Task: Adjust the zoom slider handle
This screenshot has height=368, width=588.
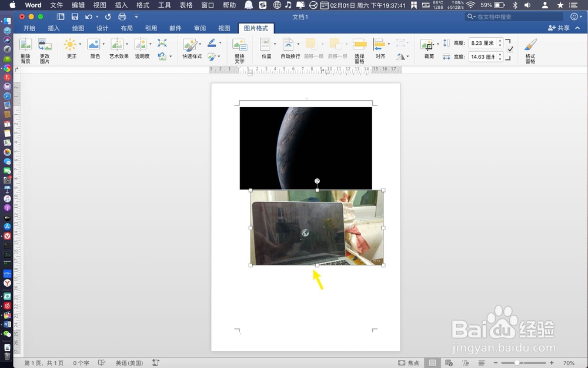Action: point(517,363)
